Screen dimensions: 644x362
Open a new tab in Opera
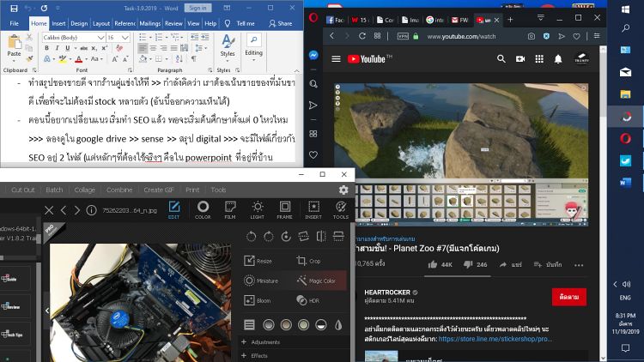pyautogui.click(x=510, y=19)
